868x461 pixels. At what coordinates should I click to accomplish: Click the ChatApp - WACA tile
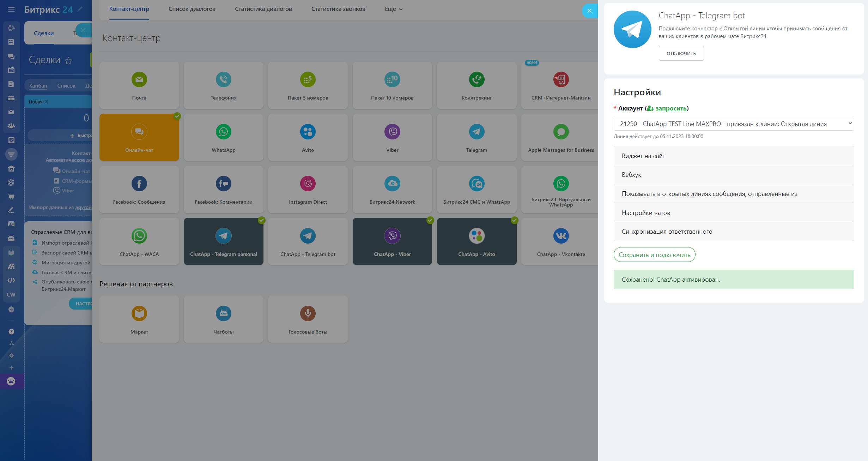click(139, 242)
